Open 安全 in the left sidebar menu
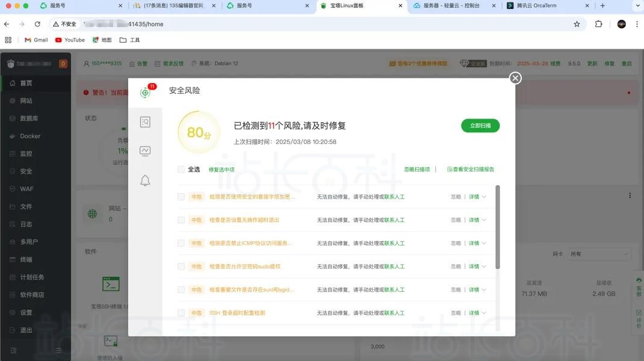Screen dimensions: 644x361 [x=26, y=171]
